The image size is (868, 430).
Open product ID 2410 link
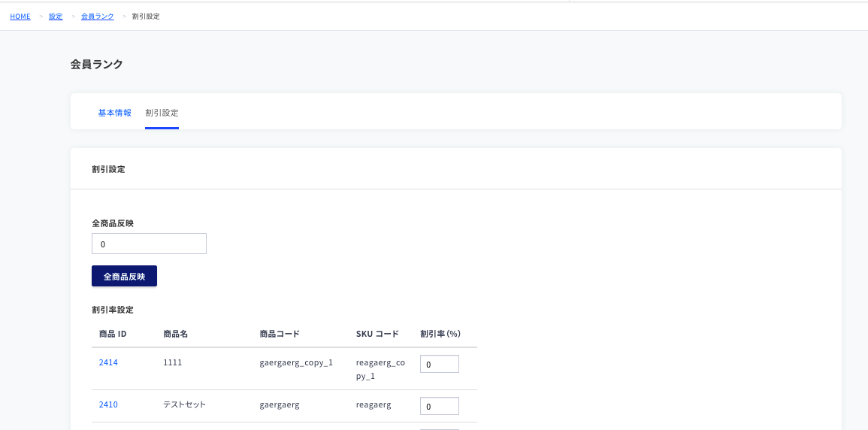108,404
